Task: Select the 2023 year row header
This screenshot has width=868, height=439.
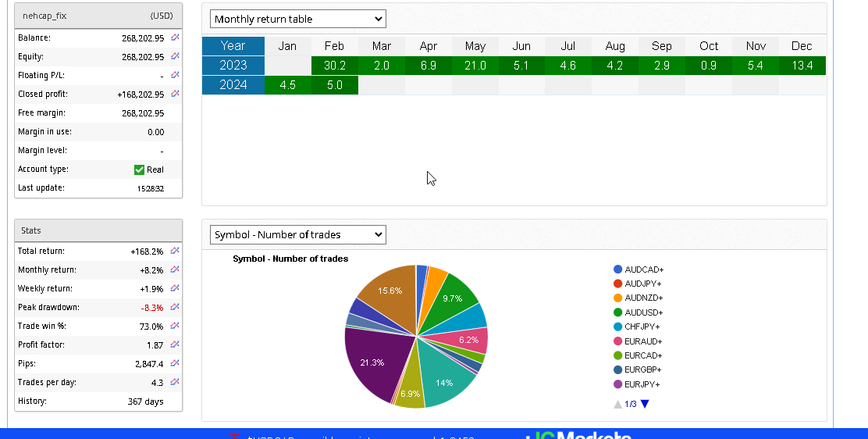Action: [233, 66]
